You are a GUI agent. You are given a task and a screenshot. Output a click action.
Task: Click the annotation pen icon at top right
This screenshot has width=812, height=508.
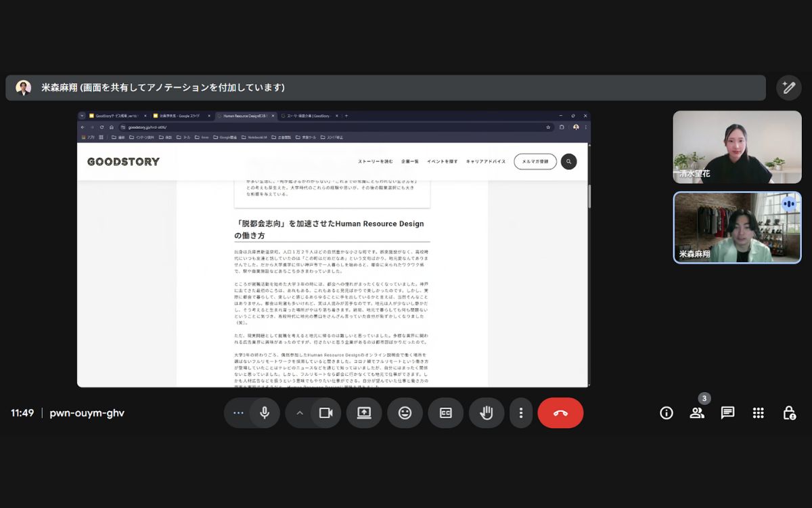pyautogui.click(x=788, y=87)
